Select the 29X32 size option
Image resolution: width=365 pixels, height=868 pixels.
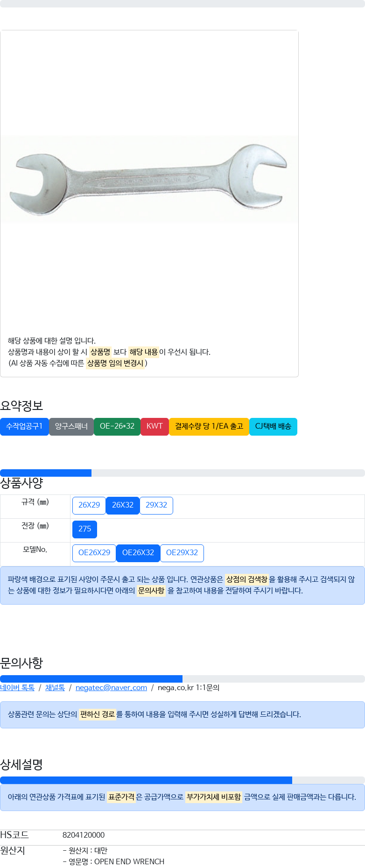[x=156, y=505]
